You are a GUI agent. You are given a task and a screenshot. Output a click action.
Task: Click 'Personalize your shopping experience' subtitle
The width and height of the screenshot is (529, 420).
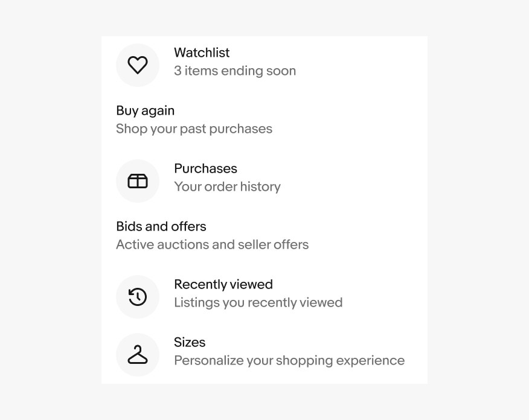(x=289, y=361)
